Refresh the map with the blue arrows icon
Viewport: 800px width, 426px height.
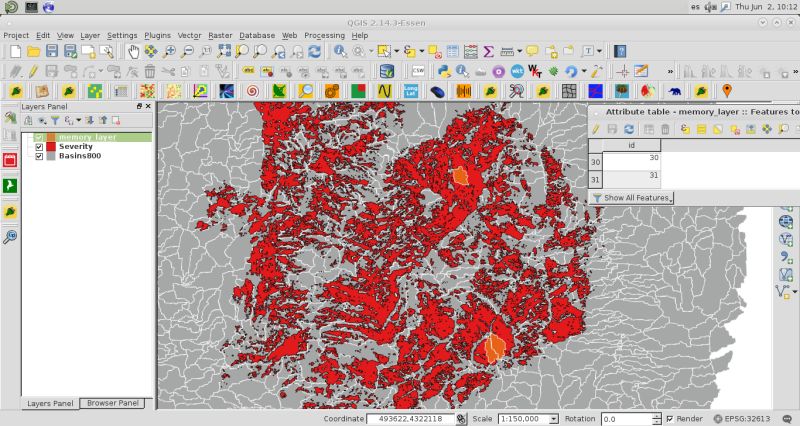(x=315, y=51)
